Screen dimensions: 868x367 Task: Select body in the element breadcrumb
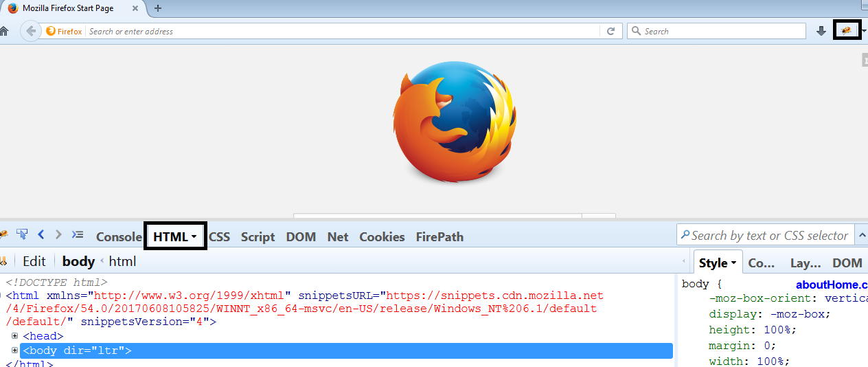[x=78, y=261]
